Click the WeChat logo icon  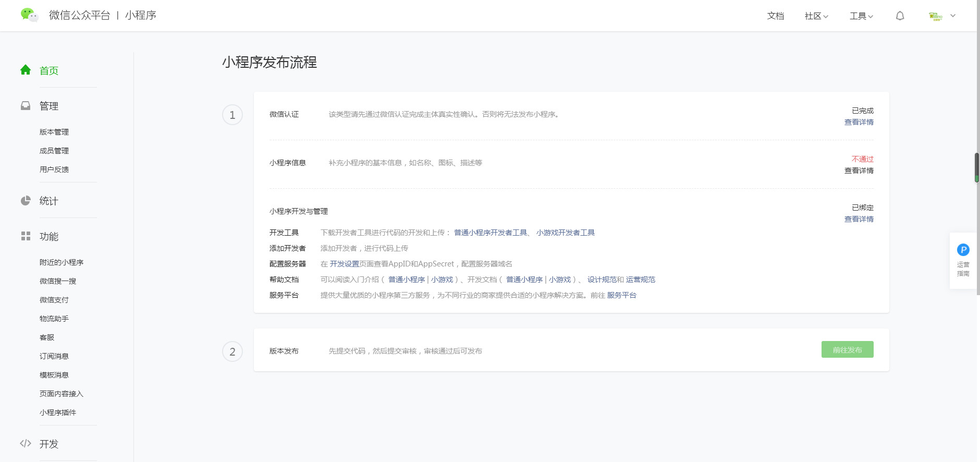pyautogui.click(x=29, y=15)
